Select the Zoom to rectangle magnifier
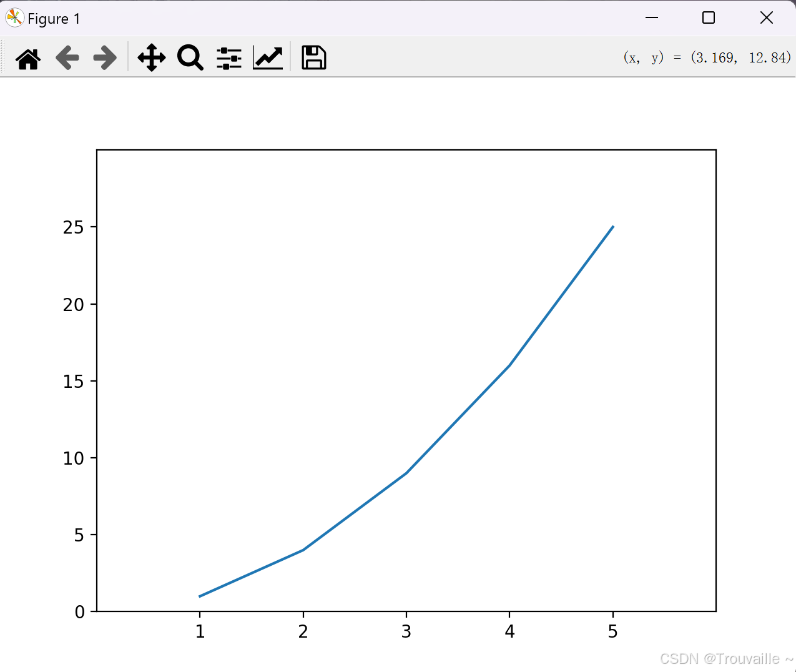This screenshot has height=672, width=796. pyautogui.click(x=190, y=58)
